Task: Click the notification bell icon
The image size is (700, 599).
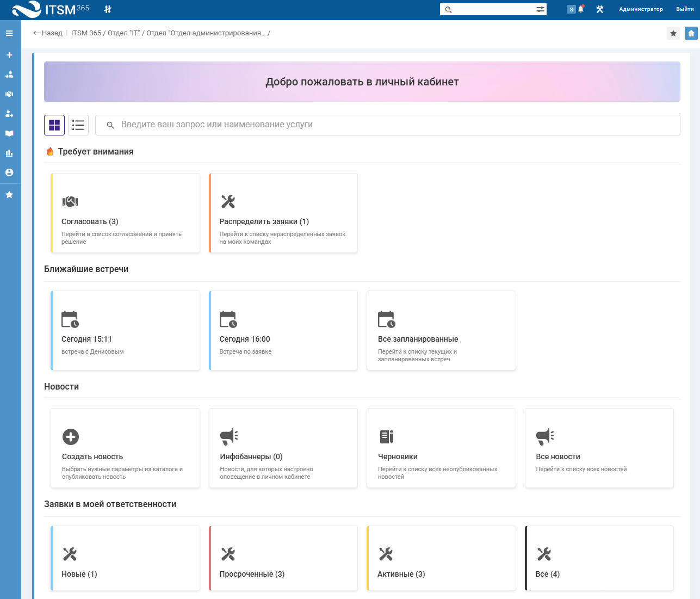Action: pos(581,9)
